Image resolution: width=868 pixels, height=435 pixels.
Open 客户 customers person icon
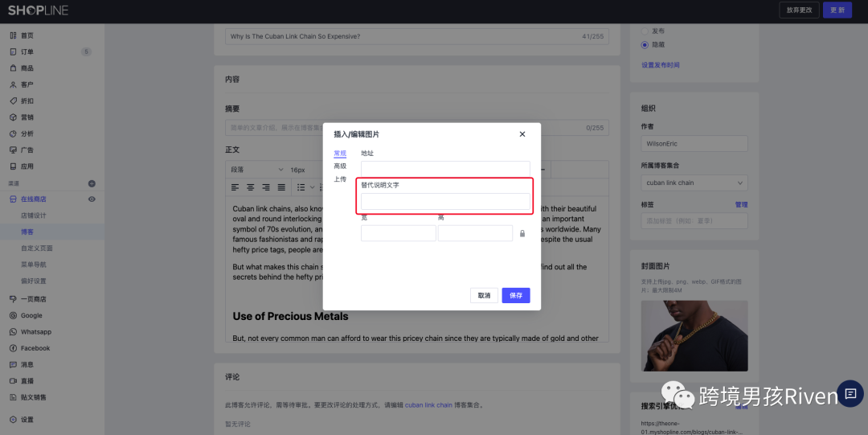coord(13,84)
